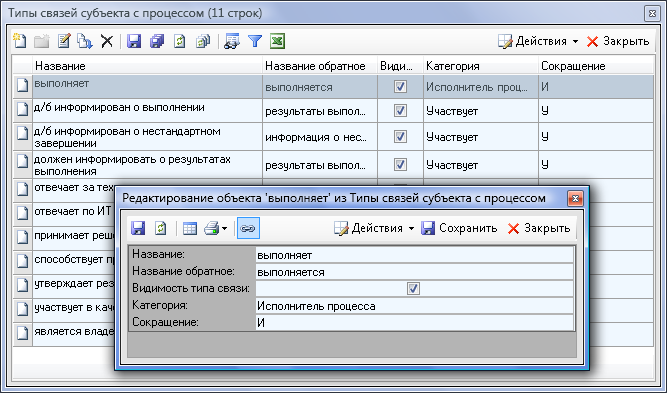Open the Действия dropdown in main window
The height and width of the screenshot is (393, 667).
pyautogui.click(x=539, y=41)
